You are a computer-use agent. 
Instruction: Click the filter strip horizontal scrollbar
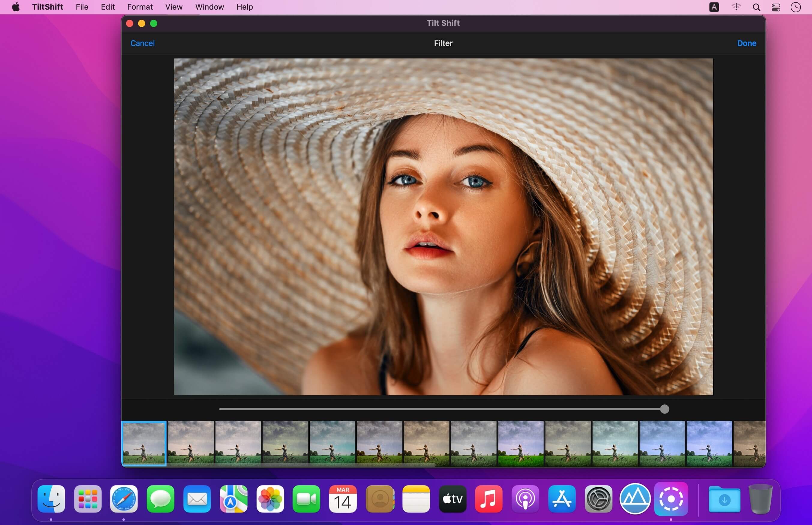pos(279,465)
